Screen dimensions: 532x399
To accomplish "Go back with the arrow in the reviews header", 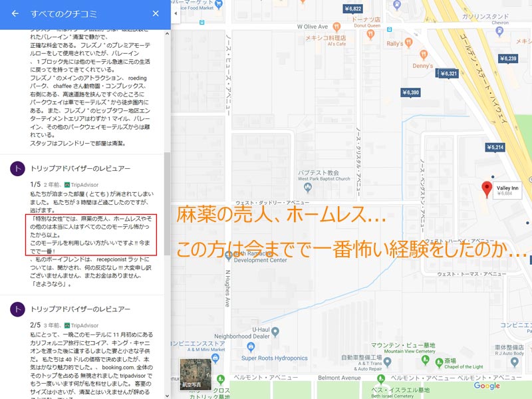I will tap(15, 13).
